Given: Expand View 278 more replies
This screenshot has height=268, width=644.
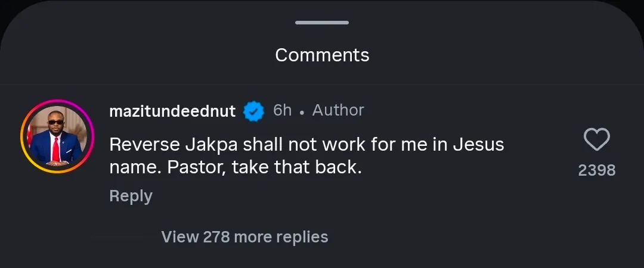Looking at the screenshot, I should 244,237.
